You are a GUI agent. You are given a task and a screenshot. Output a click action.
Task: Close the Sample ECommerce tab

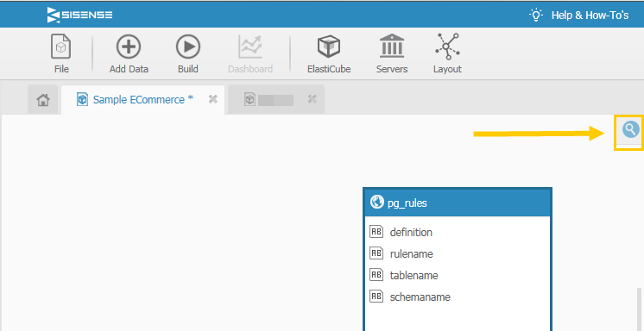(x=212, y=99)
